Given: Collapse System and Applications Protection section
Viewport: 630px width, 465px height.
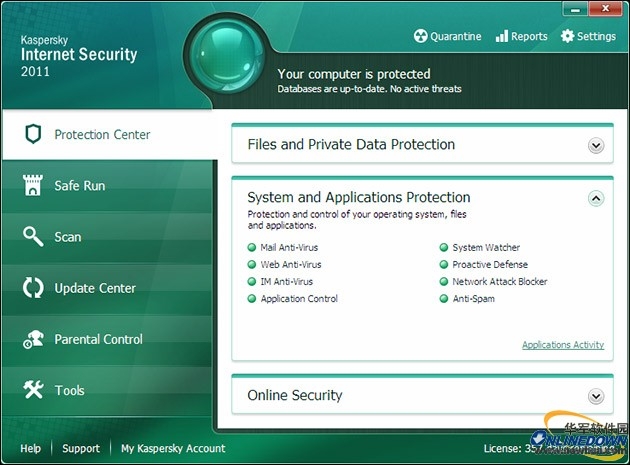Looking at the screenshot, I should coord(596,198).
